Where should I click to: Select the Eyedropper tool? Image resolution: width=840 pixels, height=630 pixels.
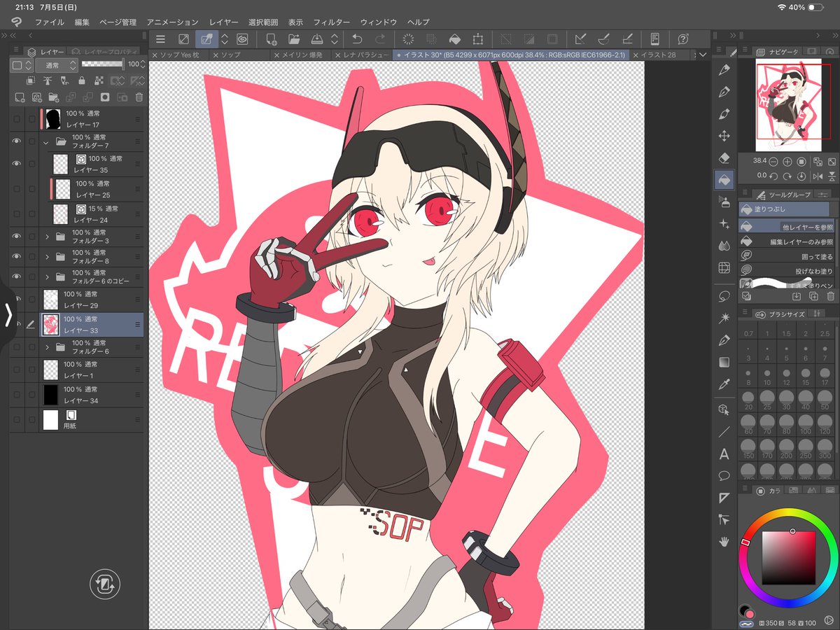(724, 384)
